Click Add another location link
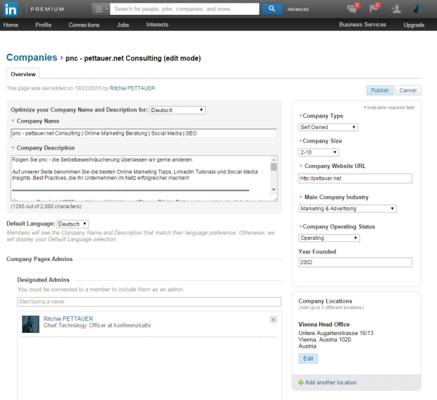Image resolution: width=437 pixels, height=400 pixels. coord(331,382)
